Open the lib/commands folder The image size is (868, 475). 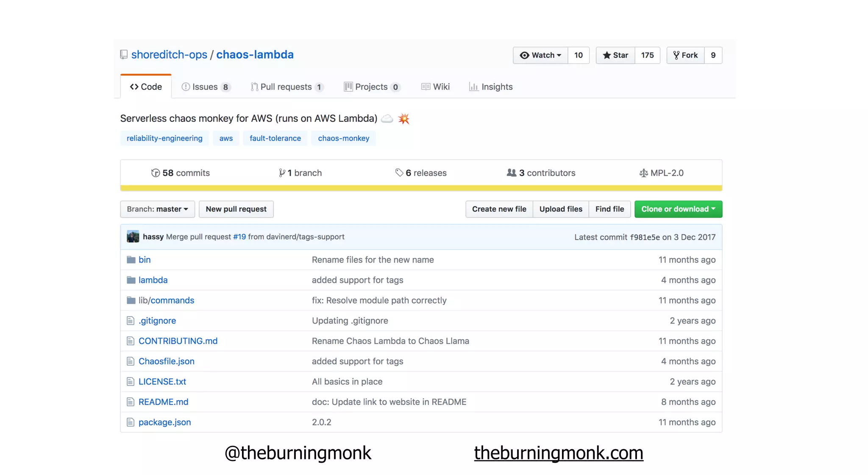166,300
